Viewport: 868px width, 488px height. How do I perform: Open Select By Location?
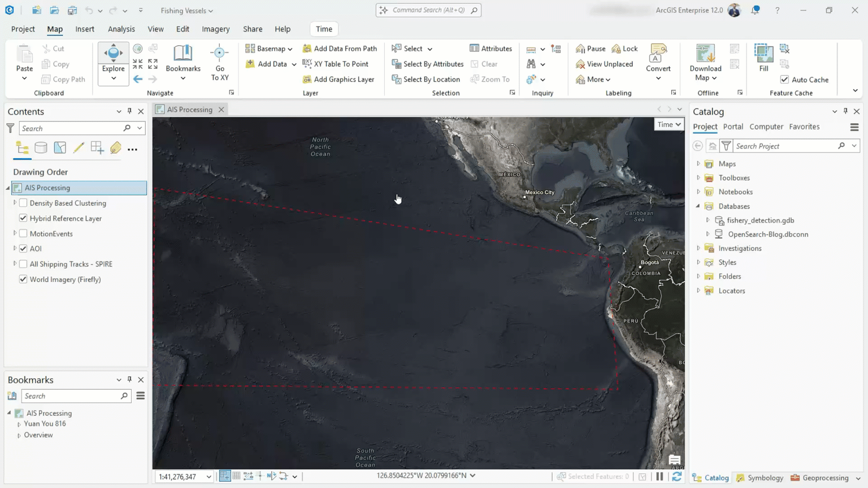pos(426,79)
